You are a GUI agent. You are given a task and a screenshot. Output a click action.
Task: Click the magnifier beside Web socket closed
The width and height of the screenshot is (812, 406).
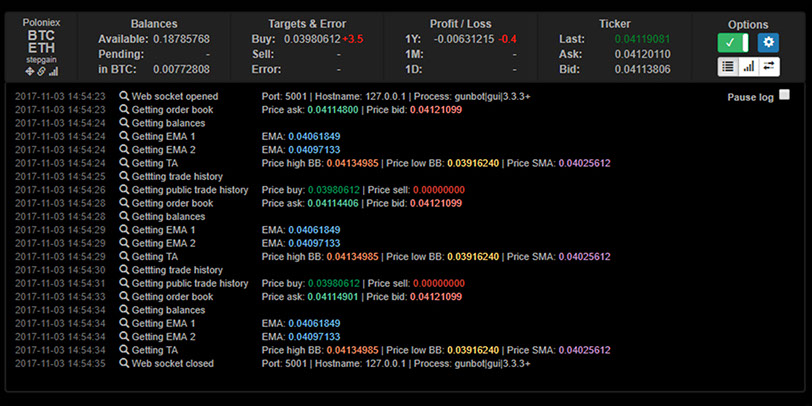pyautogui.click(x=124, y=364)
